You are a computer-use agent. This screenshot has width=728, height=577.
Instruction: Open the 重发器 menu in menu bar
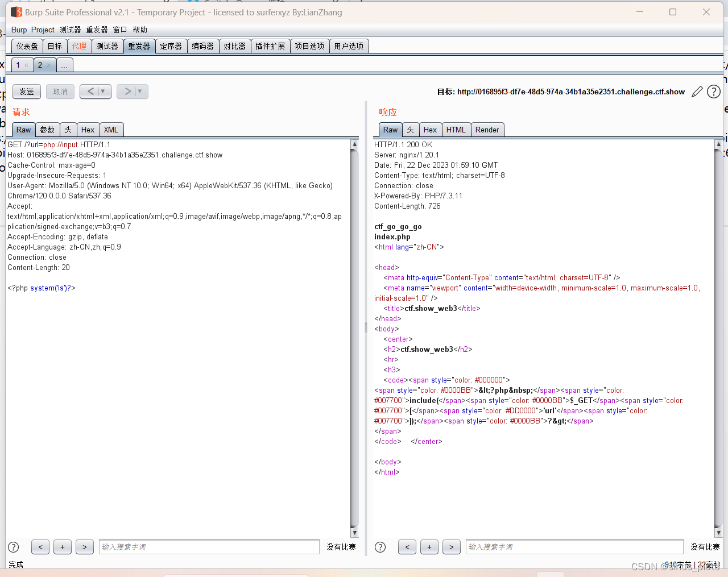(97, 30)
